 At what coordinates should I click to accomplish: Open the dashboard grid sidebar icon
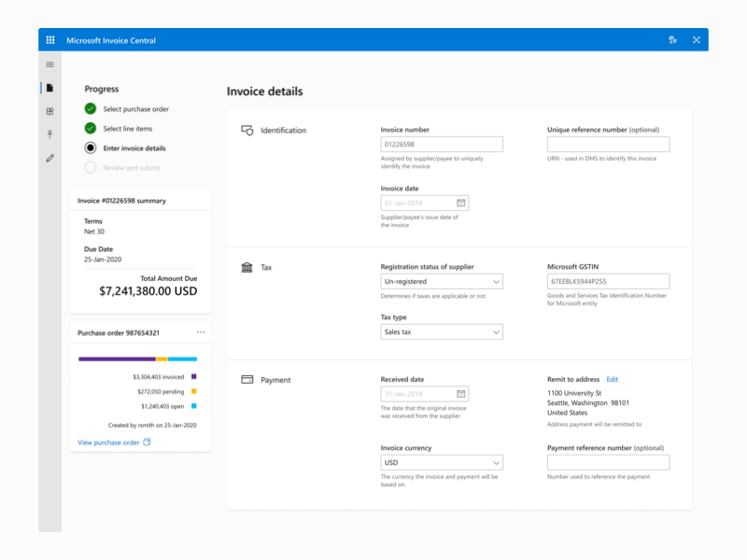(50, 111)
